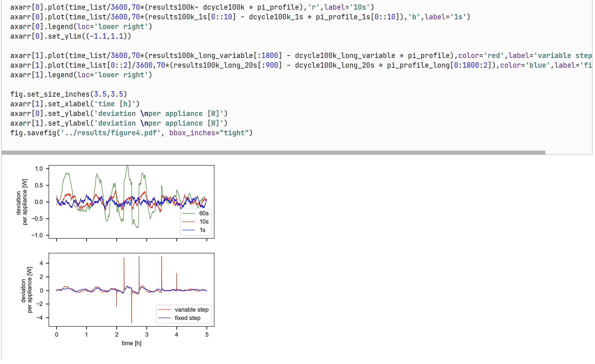
Task: Click the 1.0 tick label on upper plot
Action: (x=39, y=169)
